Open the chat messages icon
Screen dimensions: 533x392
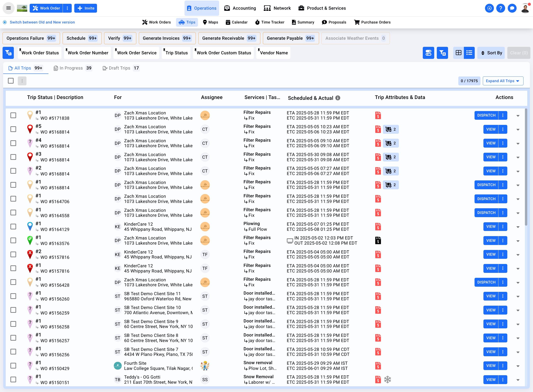pyautogui.click(x=512, y=8)
